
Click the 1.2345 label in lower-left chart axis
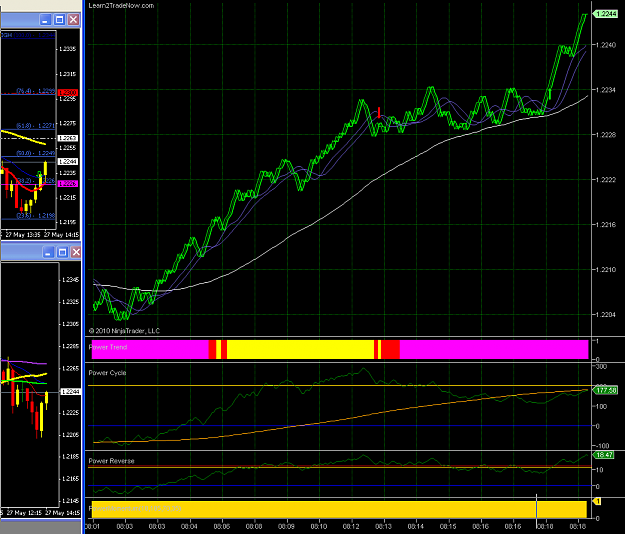click(x=71, y=280)
